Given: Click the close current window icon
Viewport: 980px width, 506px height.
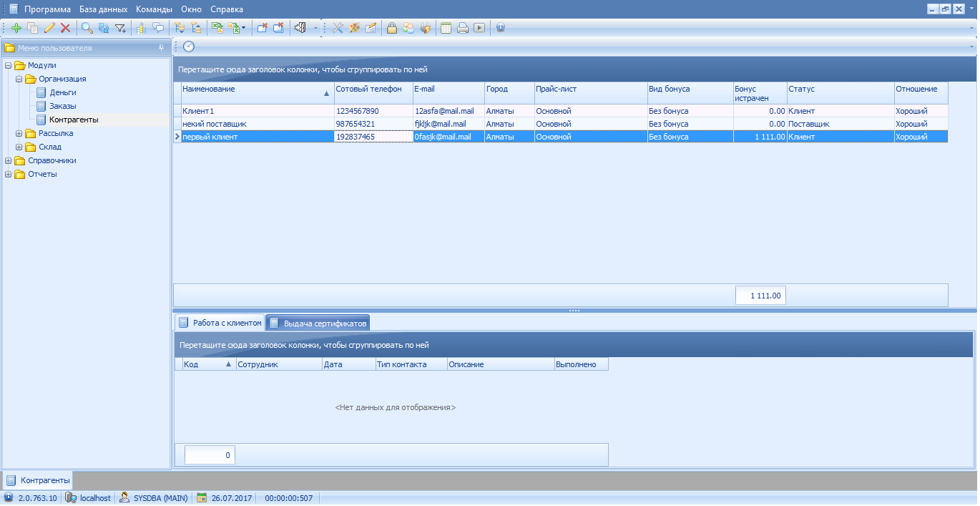Looking at the screenshot, I should [262, 28].
